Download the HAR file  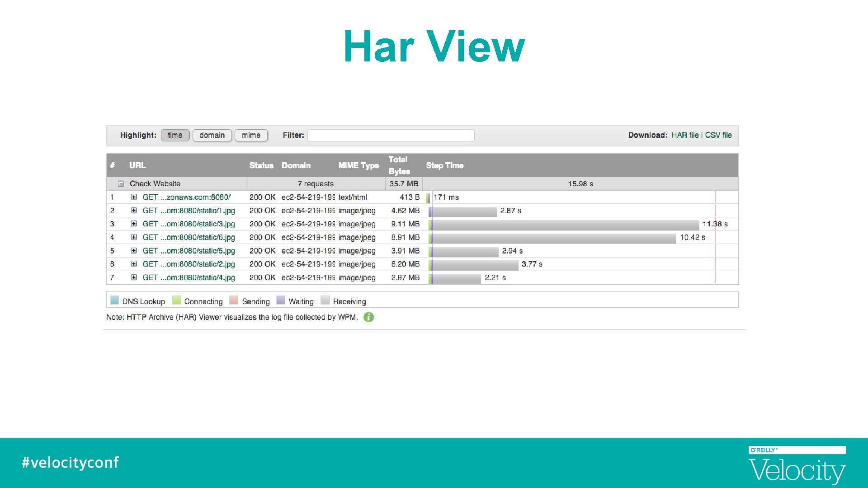(685, 135)
